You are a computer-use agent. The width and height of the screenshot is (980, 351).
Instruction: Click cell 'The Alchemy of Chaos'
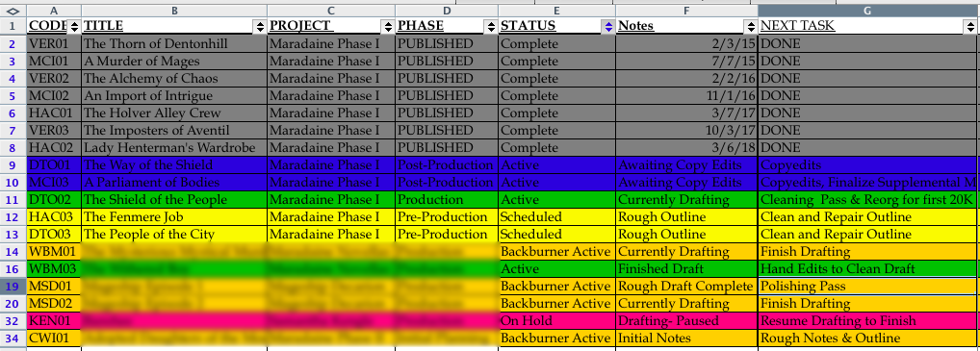pyautogui.click(x=174, y=79)
